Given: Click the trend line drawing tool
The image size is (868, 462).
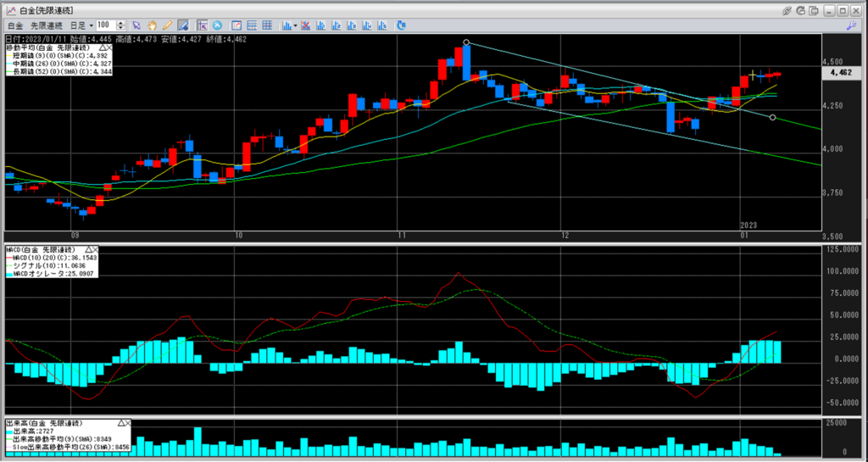Looking at the screenshot, I should coord(182,25).
